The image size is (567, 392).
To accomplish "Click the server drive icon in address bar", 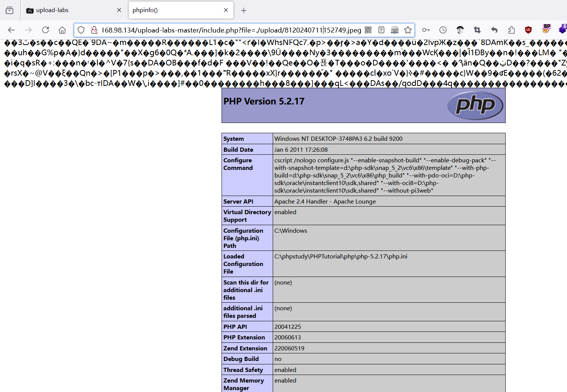I will point(395,30).
